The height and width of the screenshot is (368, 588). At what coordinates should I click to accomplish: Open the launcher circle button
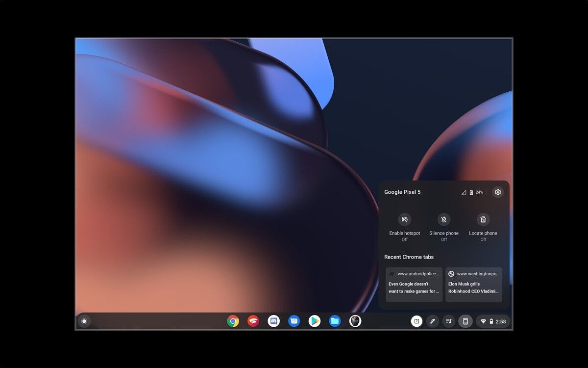(x=84, y=321)
